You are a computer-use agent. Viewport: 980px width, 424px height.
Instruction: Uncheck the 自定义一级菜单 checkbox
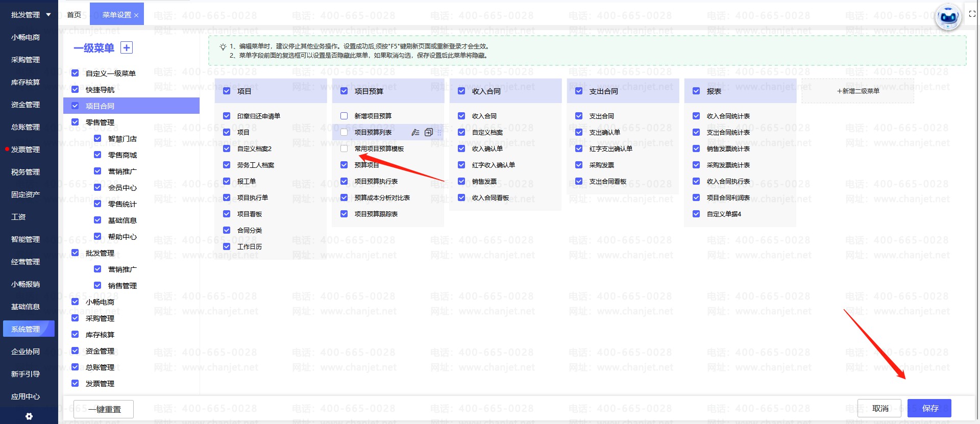[75, 73]
